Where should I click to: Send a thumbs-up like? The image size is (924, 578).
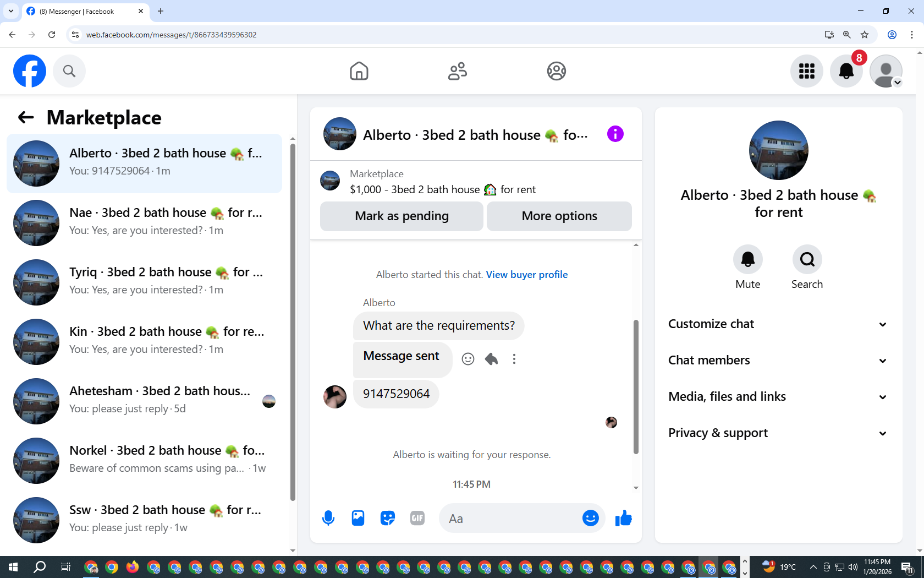624,518
